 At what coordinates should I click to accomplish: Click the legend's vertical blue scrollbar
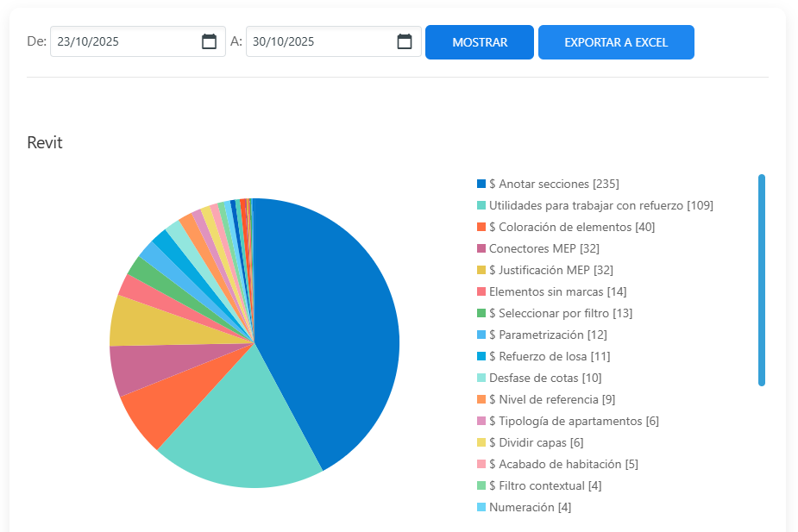click(x=762, y=280)
